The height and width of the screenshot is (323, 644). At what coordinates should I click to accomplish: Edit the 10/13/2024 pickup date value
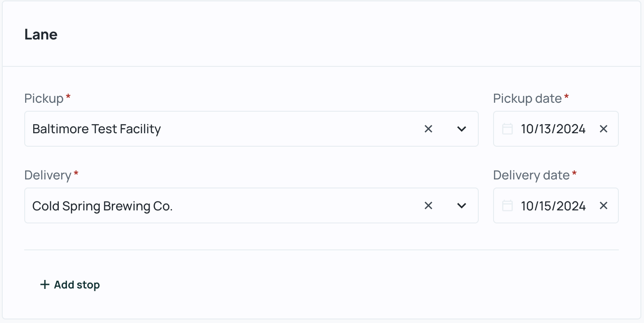tap(553, 129)
